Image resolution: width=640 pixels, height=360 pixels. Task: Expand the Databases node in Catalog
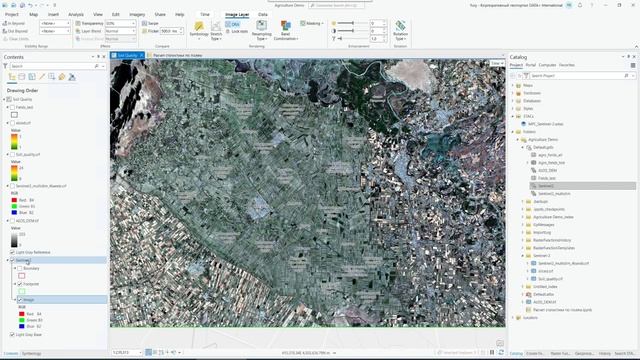click(x=513, y=101)
